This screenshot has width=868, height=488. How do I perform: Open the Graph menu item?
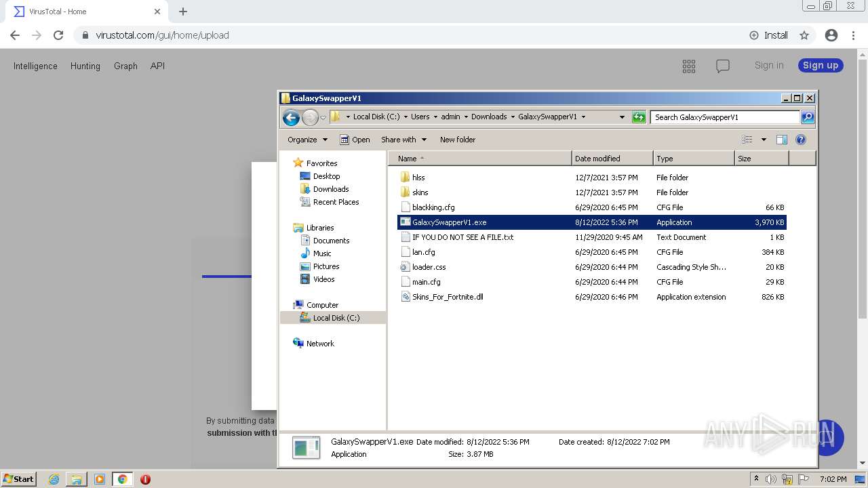point(125,66)
